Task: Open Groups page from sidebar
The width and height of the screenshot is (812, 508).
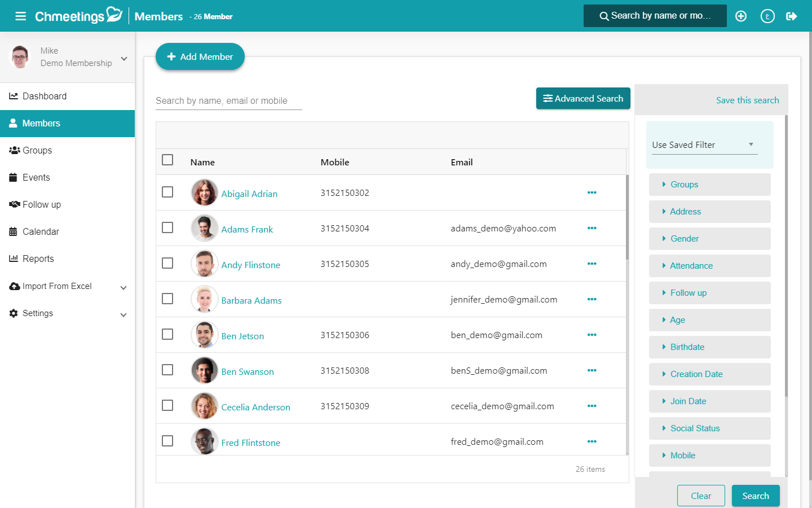Action: coord(67,150)
